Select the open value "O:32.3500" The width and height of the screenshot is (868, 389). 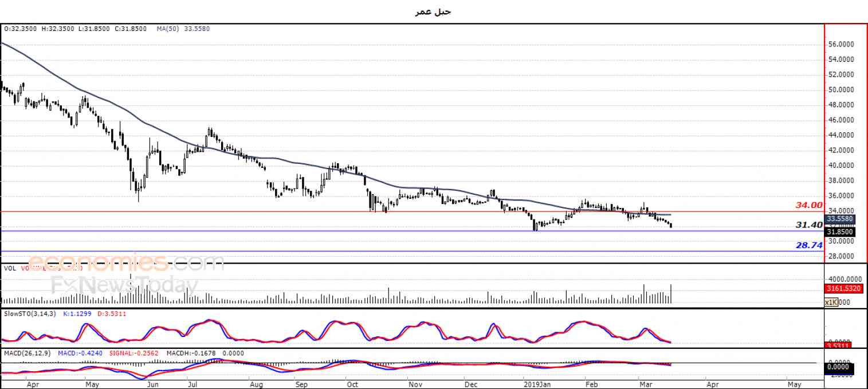21,28
